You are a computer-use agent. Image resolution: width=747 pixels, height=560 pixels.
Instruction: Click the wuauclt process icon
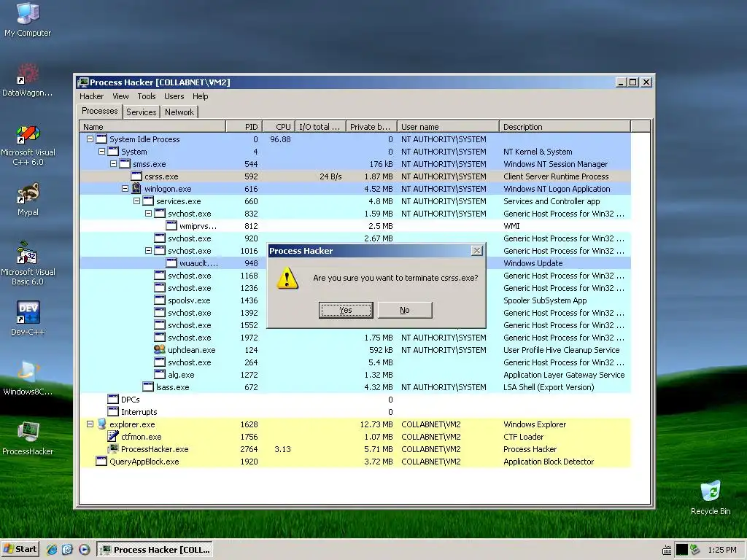click(171, 262)
